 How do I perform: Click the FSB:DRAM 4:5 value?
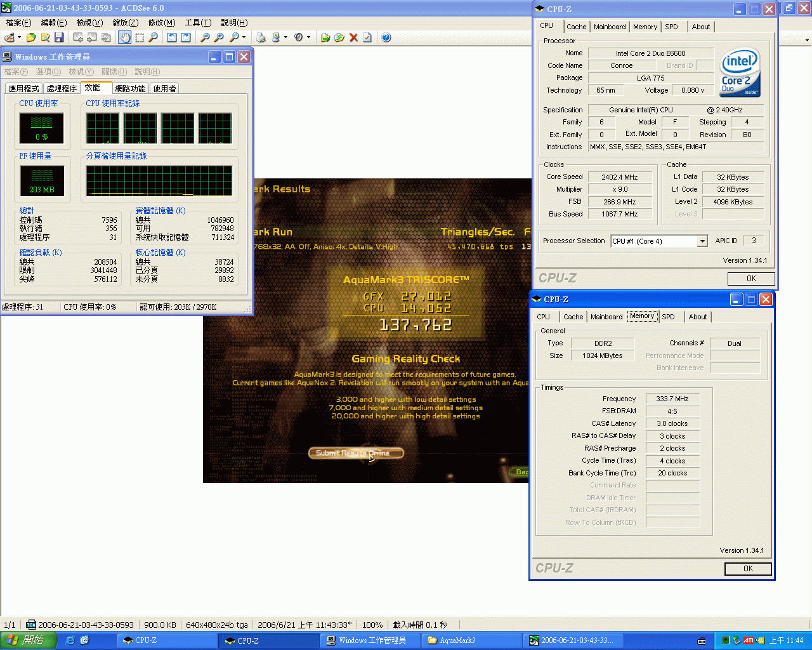coord(672,411)
